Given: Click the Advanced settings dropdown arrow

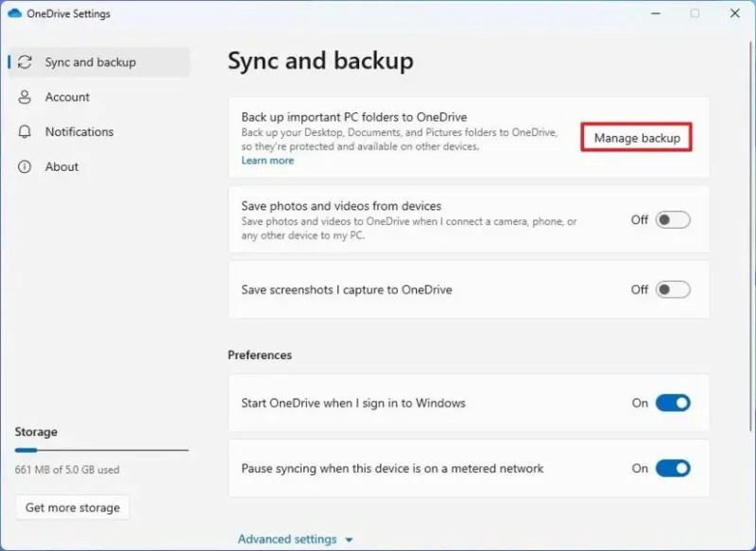Looking at the screenshot, I should pos(349,540).
